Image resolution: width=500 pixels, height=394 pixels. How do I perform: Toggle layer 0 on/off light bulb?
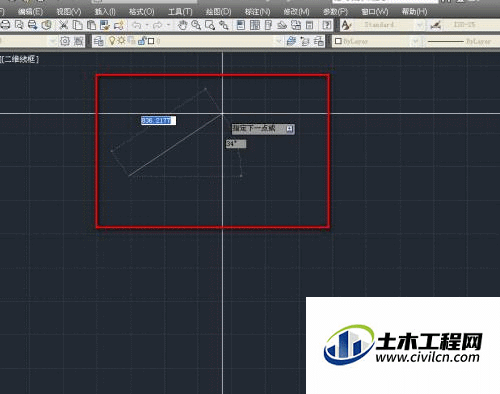point(112,41)
